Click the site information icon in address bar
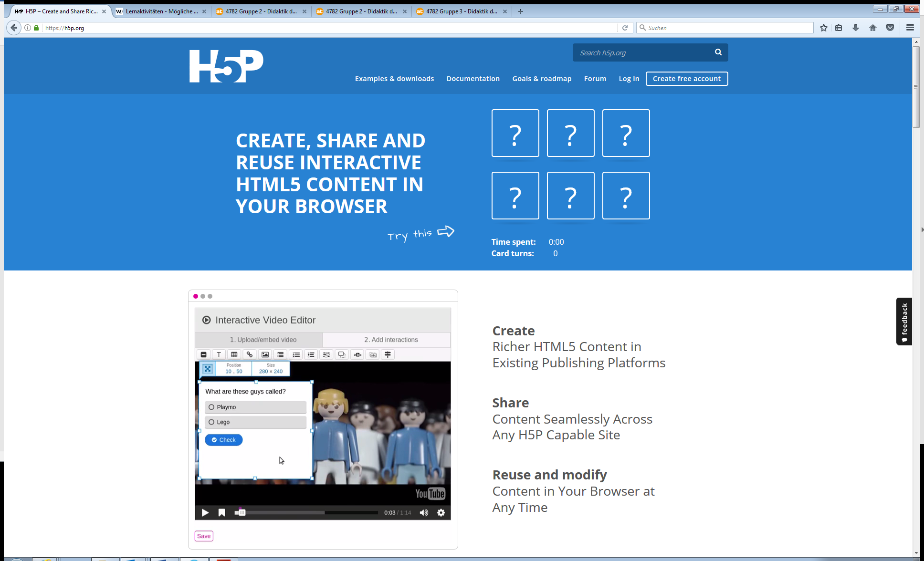 click(28, 28)
